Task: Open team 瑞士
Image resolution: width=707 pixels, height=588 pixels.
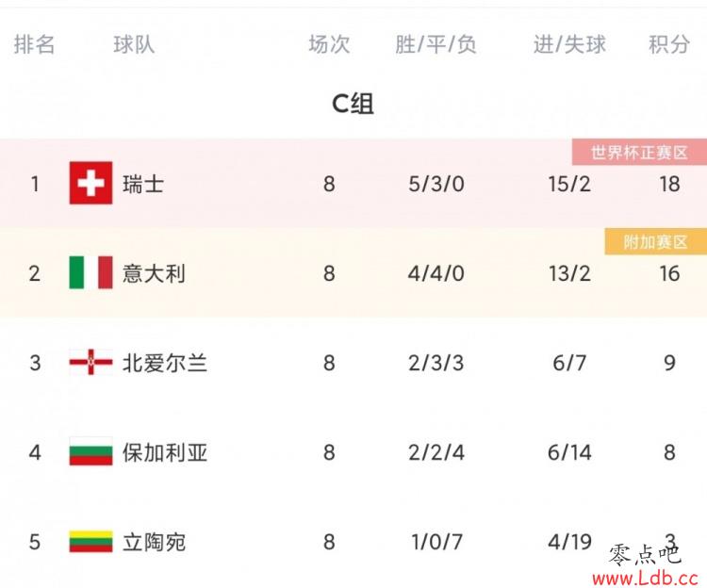Action: point(143,184)
